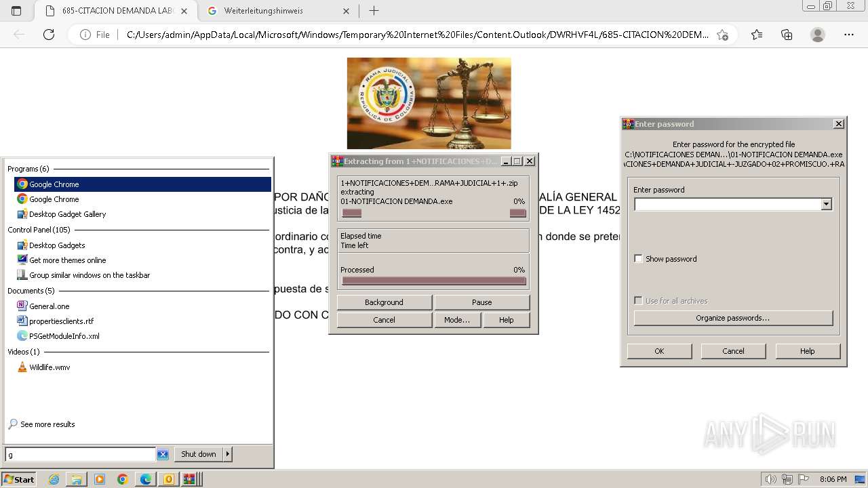Screen dimensions: 868x488
Task: Play Wildlife.wmv video
Action: pos(142,367)
